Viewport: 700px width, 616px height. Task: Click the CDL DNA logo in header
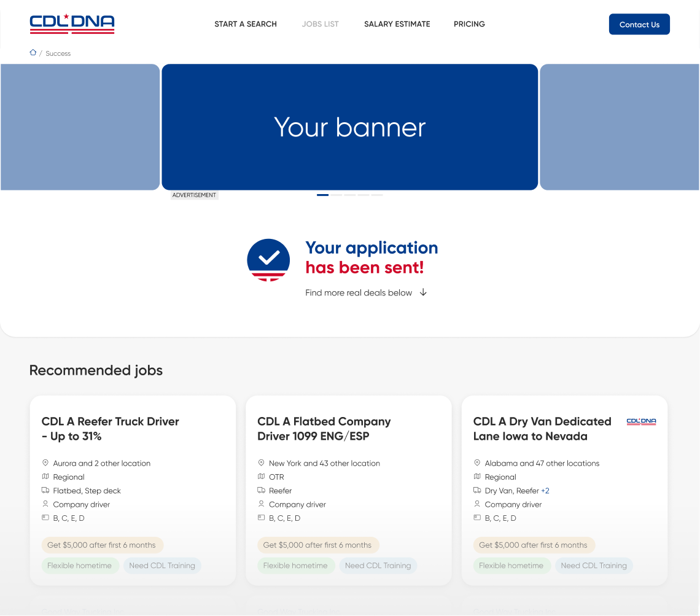tap(72, 24)
